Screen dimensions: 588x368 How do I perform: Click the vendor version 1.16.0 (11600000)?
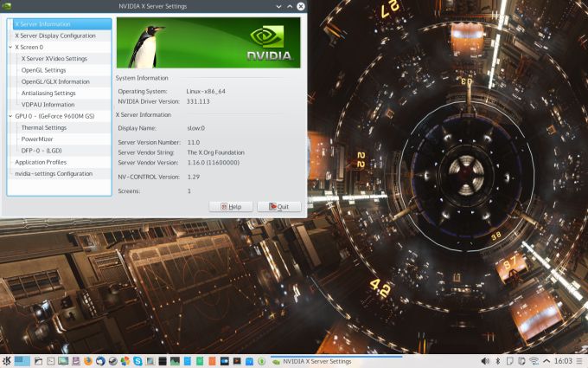pyautogui.click(x=213, y=163)
